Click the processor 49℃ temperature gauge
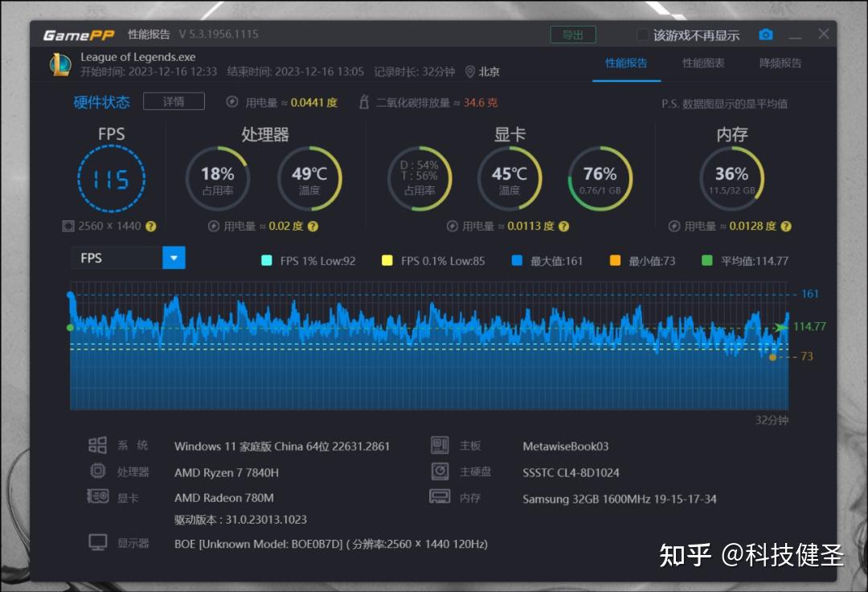Viewport: 868px width, 592px height. tap(309, 178)
